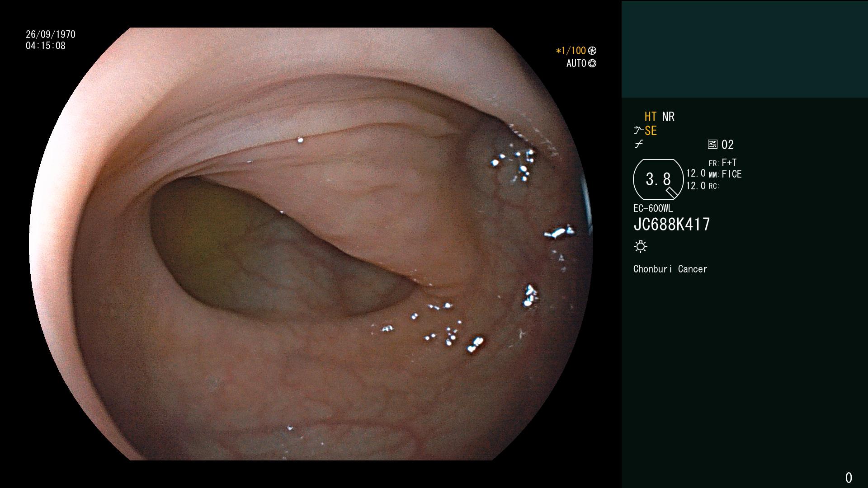The image size is (868, 488).
Task: Click the MM: FICE mode label
Action: pos(725,174)
